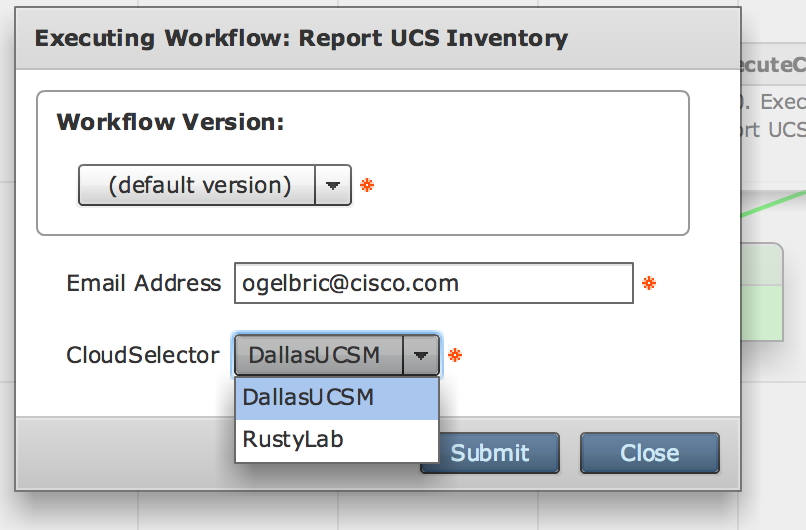Click the required asterisk beside CloudSelector
This screenshot has height=530, width=806.
(455, 355)
